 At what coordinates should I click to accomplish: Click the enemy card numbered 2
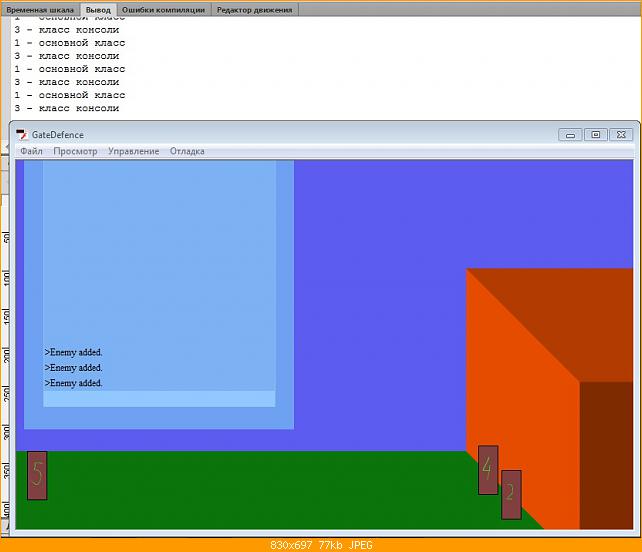point(511,495)
